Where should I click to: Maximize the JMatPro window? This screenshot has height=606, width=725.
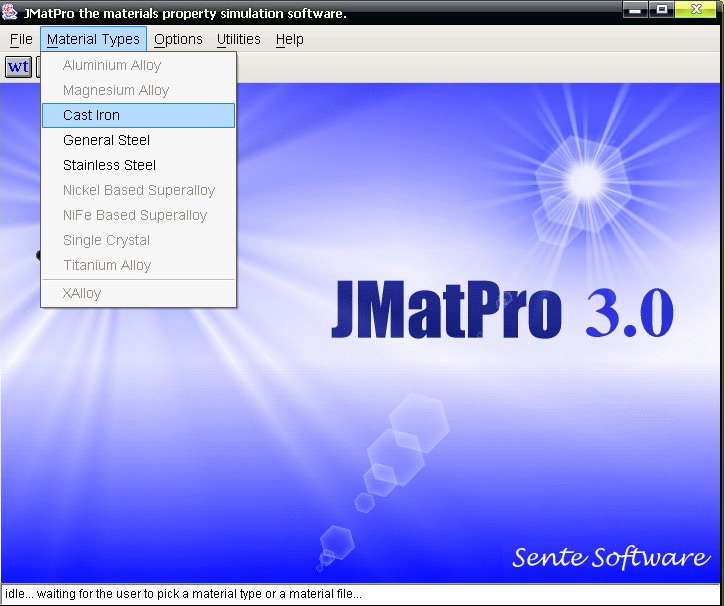[662, 10]
